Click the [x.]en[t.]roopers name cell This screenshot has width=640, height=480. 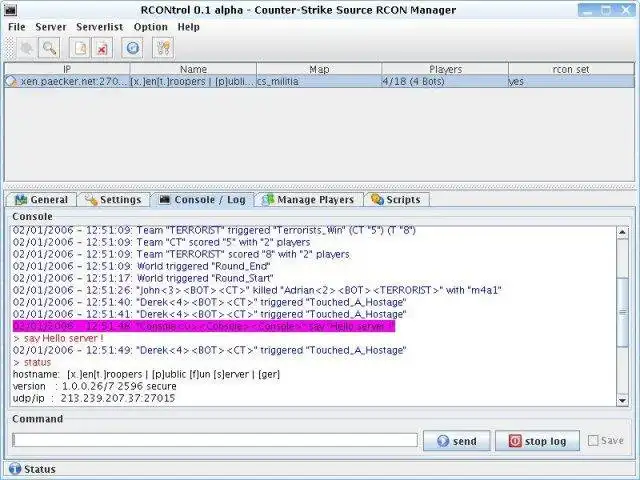(193, 82)
